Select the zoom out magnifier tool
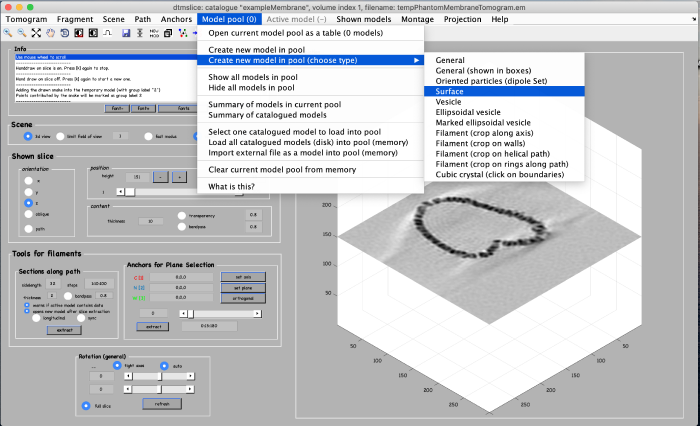The width and height of the screenshot is (700, 426). click(21, 33)
